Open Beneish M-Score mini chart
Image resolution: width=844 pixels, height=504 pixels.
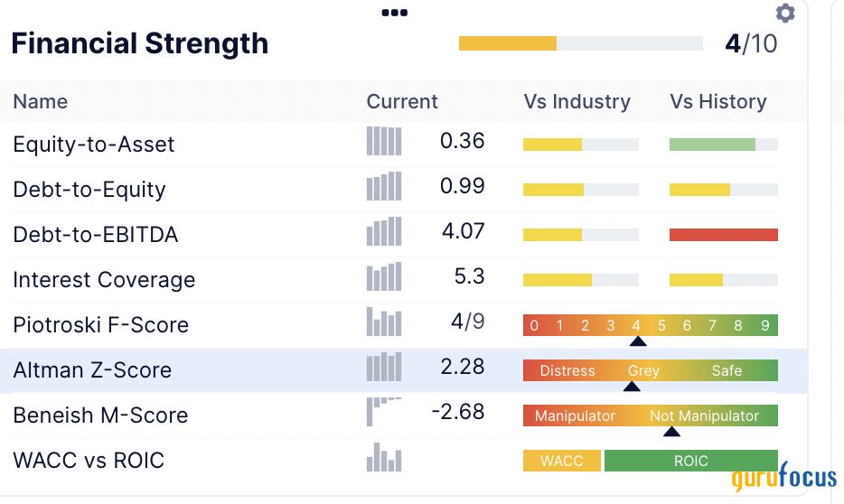(x=384, y=412)
